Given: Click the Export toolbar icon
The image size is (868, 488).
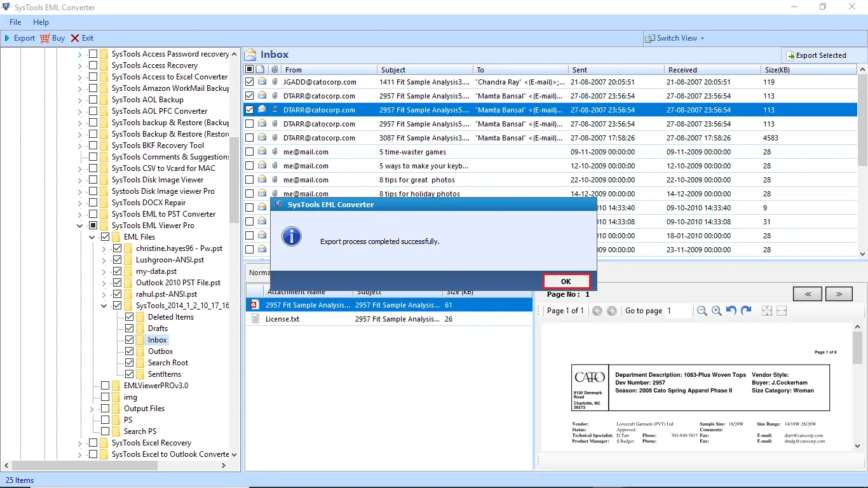Looking at the screenshot, I should (8, 38).
